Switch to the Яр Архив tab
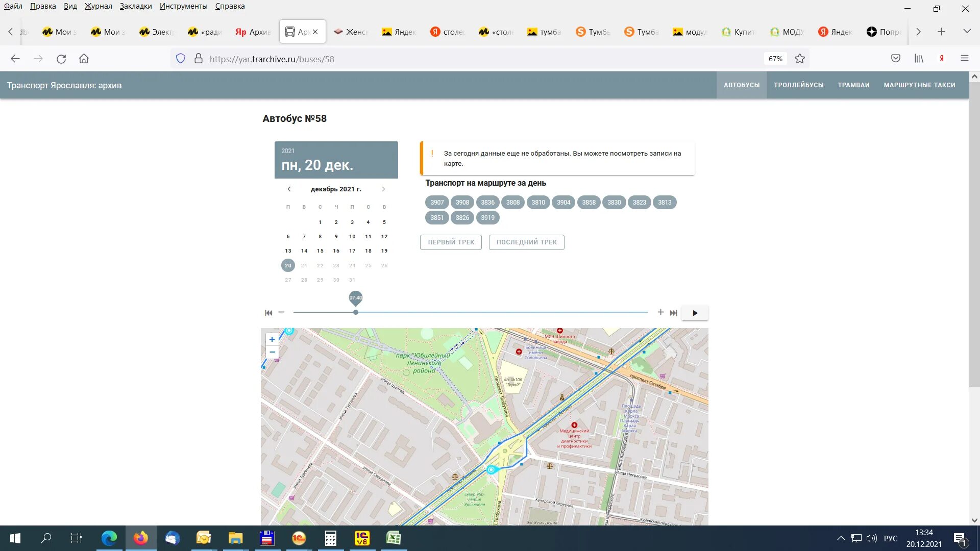Screen dimensions: 980x551 pos(253,32)
